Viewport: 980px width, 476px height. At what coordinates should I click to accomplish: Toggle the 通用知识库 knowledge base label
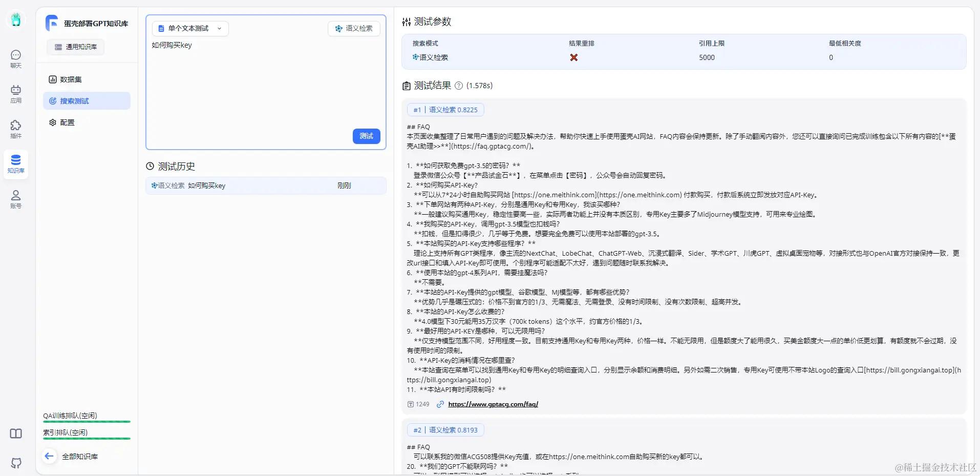(x=75, y=47)
